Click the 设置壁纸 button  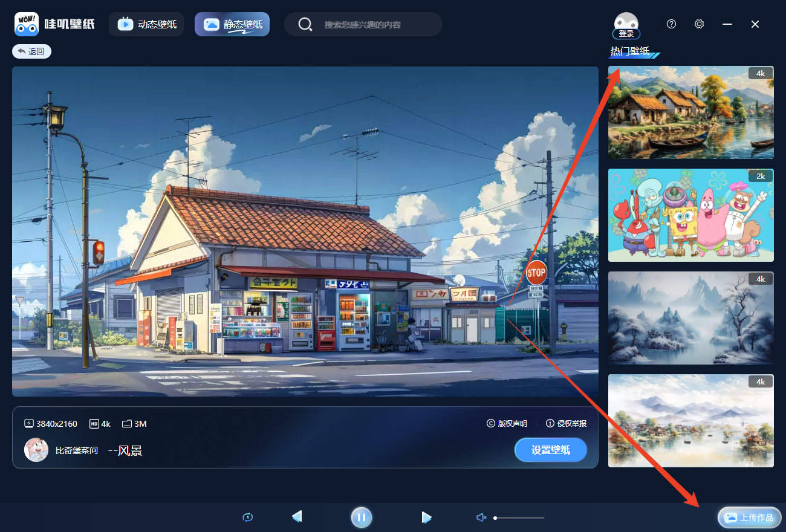coord(551,450)
